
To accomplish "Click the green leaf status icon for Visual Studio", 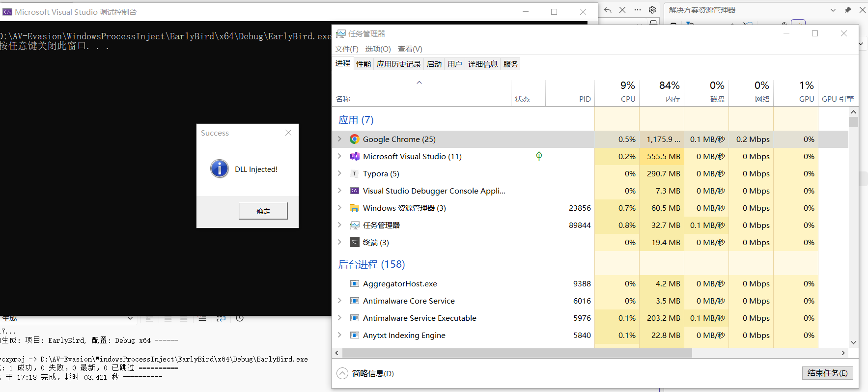I will tap(539, 156).
